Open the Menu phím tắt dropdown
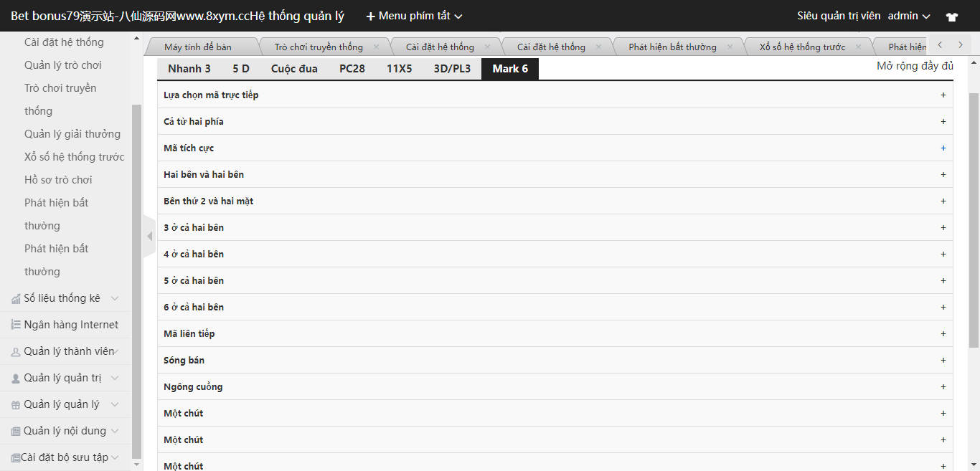Image resolution: width=980 pixels, height=471 pixels. tap(414, 16)
